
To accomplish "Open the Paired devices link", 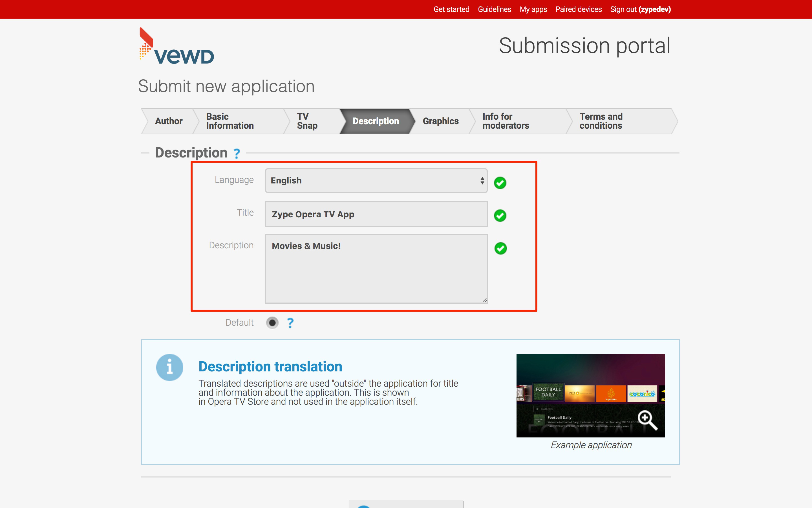I will (579, 9).
